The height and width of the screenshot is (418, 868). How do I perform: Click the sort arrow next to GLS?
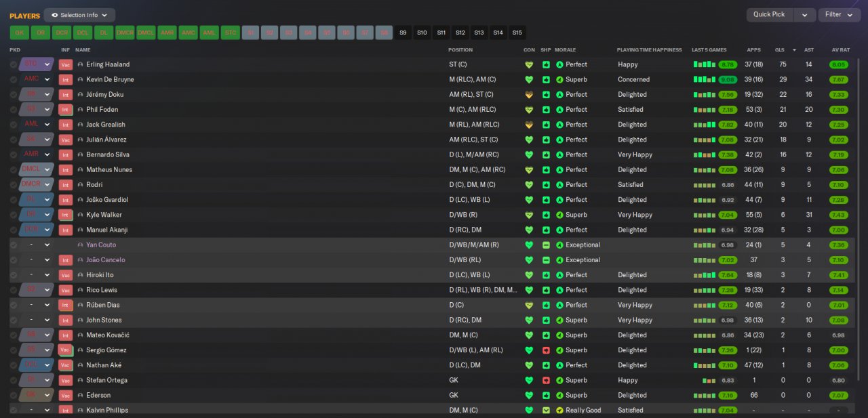(794, 50)
